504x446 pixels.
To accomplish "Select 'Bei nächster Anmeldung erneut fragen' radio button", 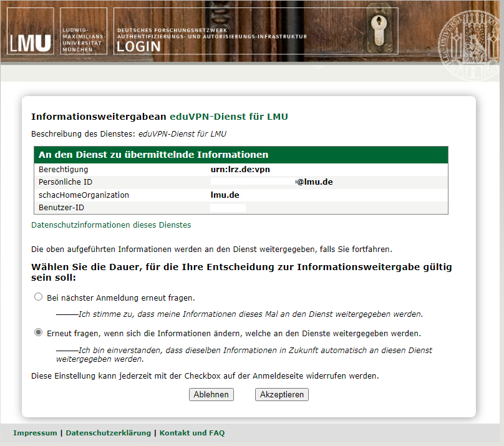I will [39, 298].
